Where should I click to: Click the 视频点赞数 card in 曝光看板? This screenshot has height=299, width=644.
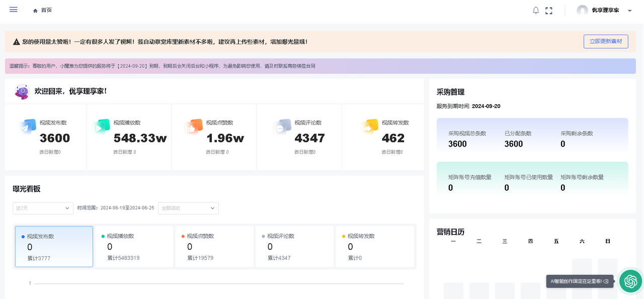tap(214, 246)
